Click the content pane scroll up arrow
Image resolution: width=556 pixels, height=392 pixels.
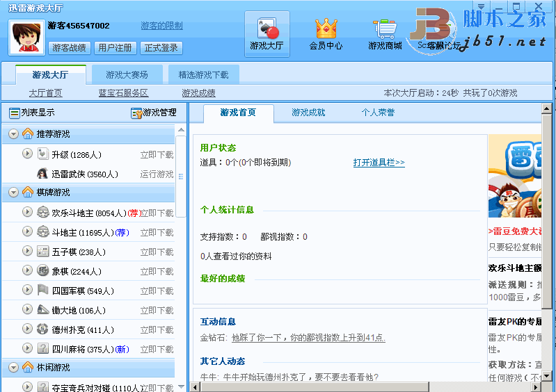point(546,108)
